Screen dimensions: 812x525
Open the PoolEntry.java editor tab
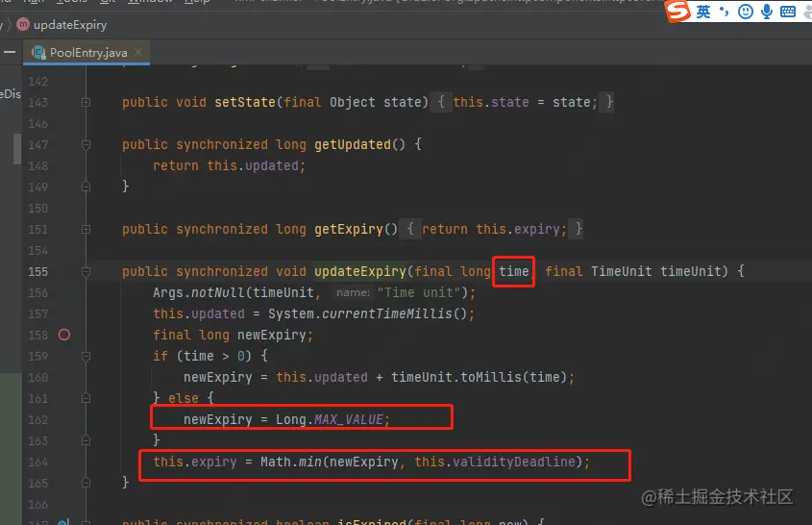[x=86, y=52]
